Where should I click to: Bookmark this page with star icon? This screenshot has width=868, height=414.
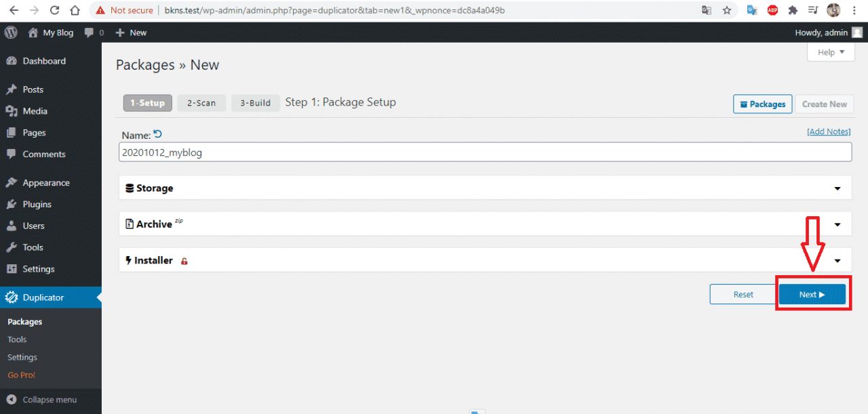point(727,10)
